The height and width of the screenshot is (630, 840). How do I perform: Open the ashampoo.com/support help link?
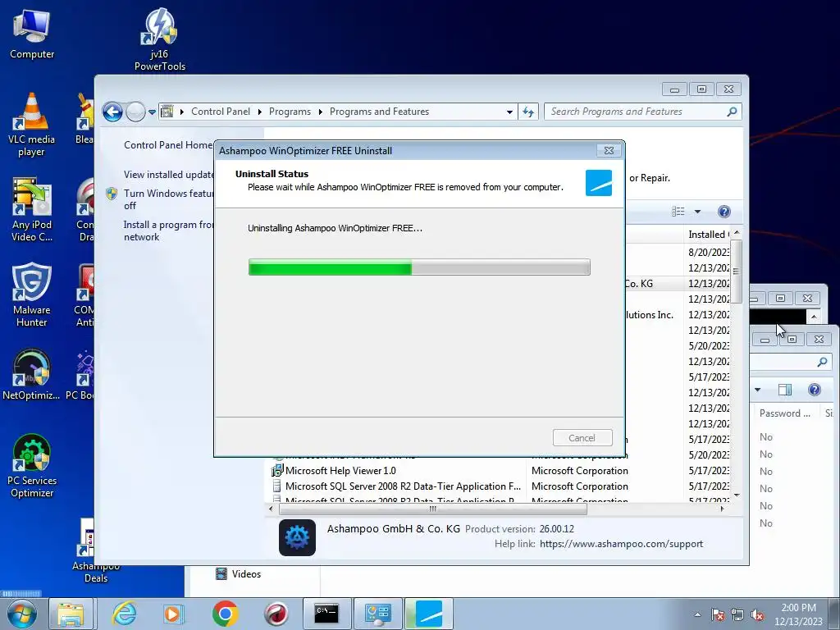(621, 544)
